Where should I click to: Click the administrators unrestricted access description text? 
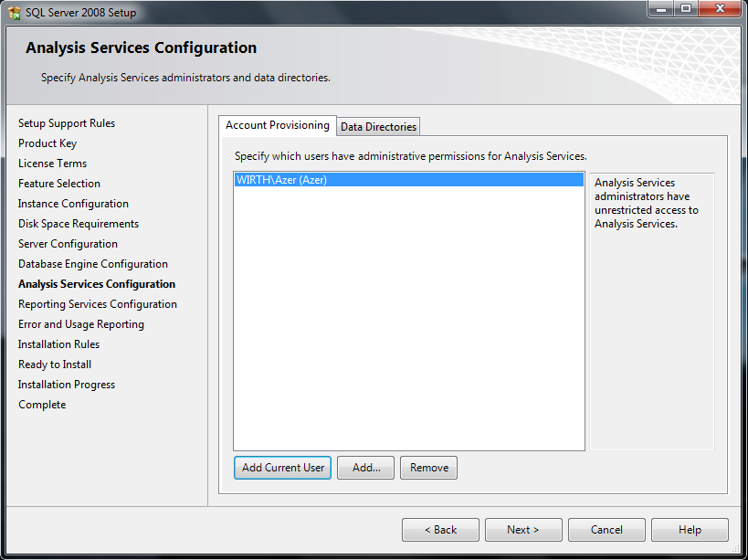[647, 203]
